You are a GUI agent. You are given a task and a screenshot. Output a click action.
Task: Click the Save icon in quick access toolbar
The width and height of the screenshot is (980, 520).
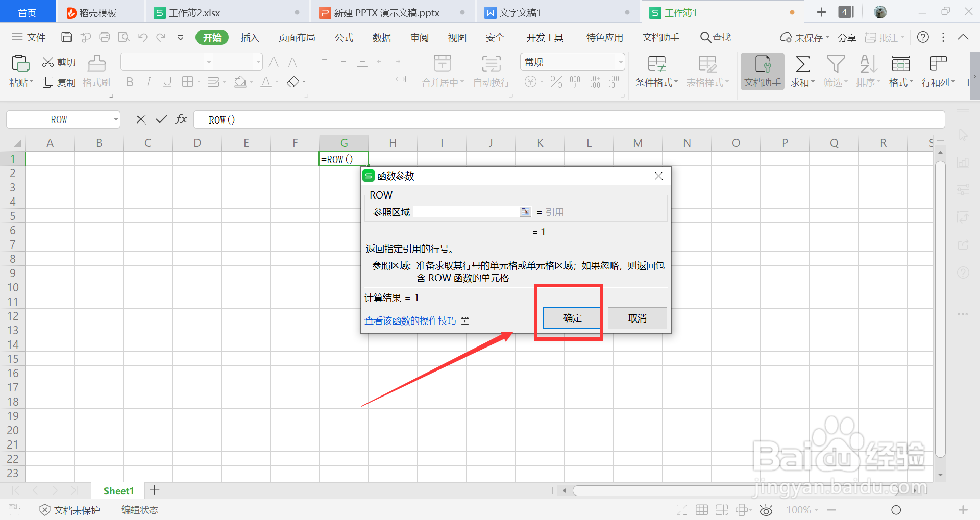click(x=66, y=37)
